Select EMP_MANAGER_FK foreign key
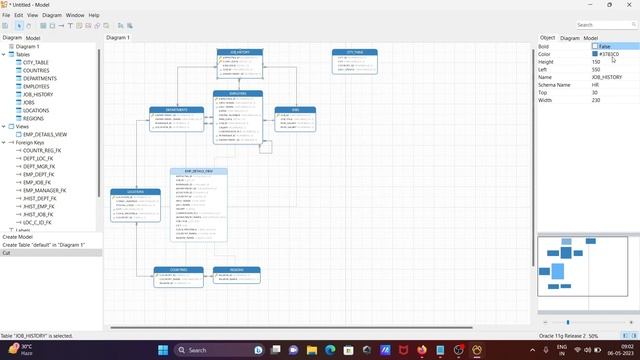The height and width of the screenshot is (360, 640). click(x=44, y=190)
